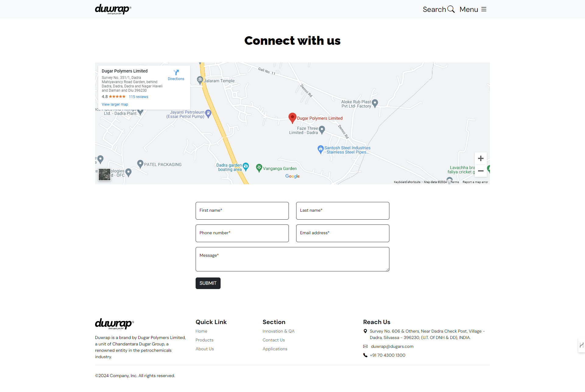The height and width of the screenshot is (392, 585).
Task: Click the red Dugar Polymers map pin
Action: [292, 118]
